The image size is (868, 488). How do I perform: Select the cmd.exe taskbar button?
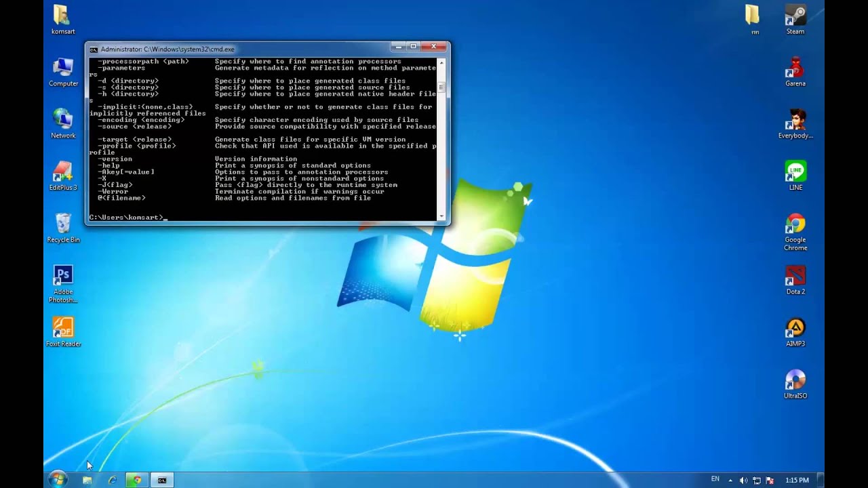coord(162,480)
